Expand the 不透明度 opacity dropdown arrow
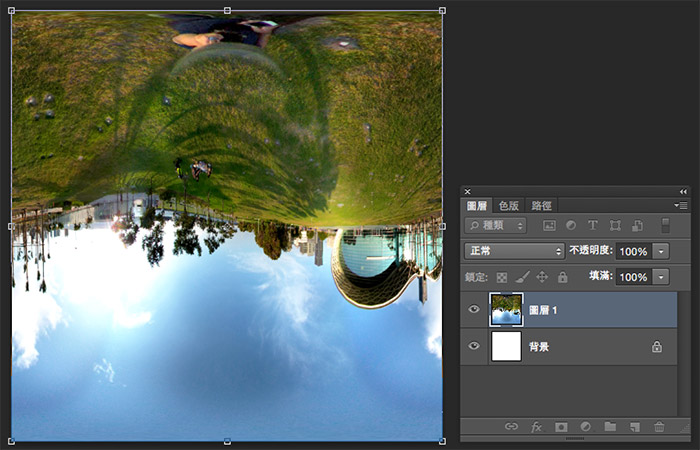Screen dimensions: 700x450 pos(661,251)
